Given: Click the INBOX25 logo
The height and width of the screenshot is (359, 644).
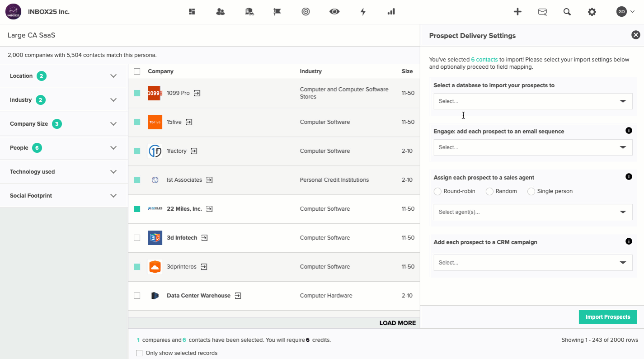Looking at the screenshot, I should pyautogui.click(x=14, y=12).
